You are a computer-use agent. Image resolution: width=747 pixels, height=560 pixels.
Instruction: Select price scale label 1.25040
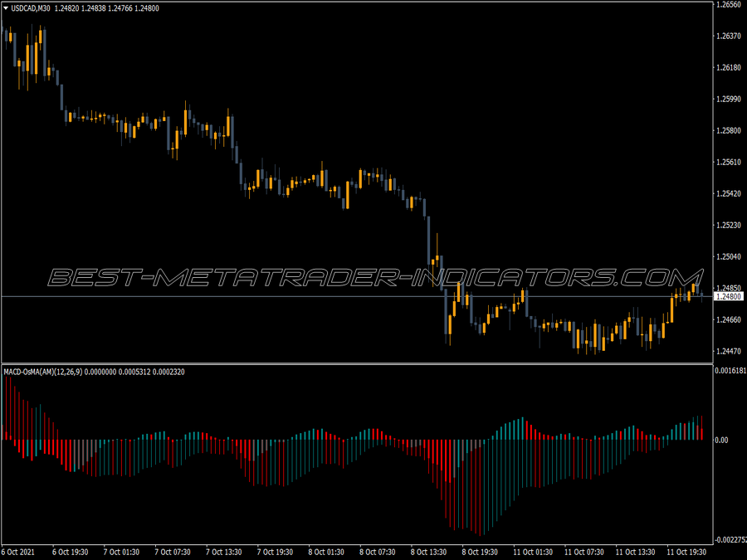coord(729,256)
